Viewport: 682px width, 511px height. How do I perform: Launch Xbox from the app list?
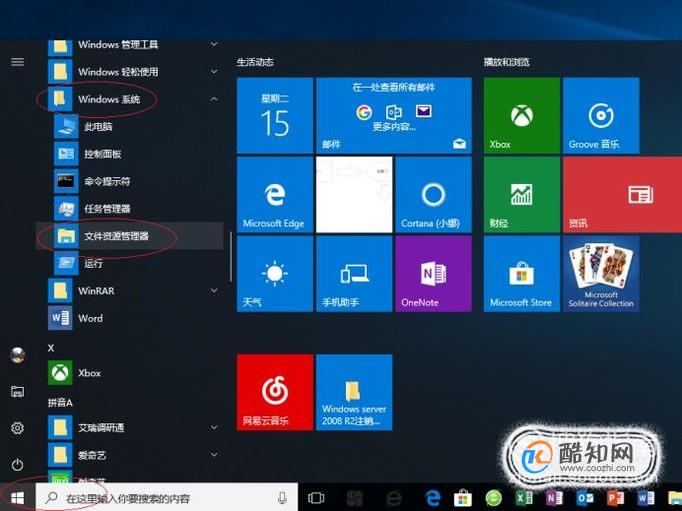pyautogui.click(x=130, y=373)
